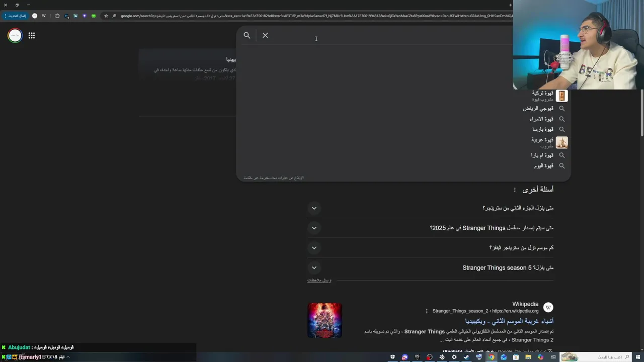Viewport: 644px width, 362px height.
Task: Expand question كم موسم نزل من سترينجر ثينقز
Action: coord(430,248)
